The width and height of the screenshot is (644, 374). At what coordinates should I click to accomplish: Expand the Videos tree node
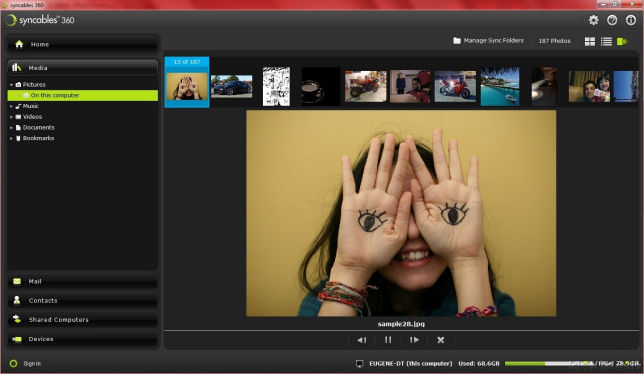tap(11, 117)
